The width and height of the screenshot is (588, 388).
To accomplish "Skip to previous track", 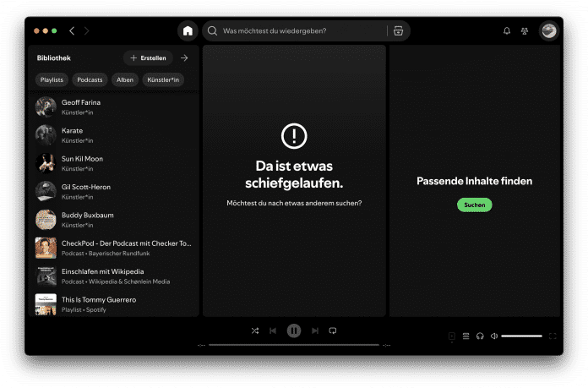I will (273, 331).
